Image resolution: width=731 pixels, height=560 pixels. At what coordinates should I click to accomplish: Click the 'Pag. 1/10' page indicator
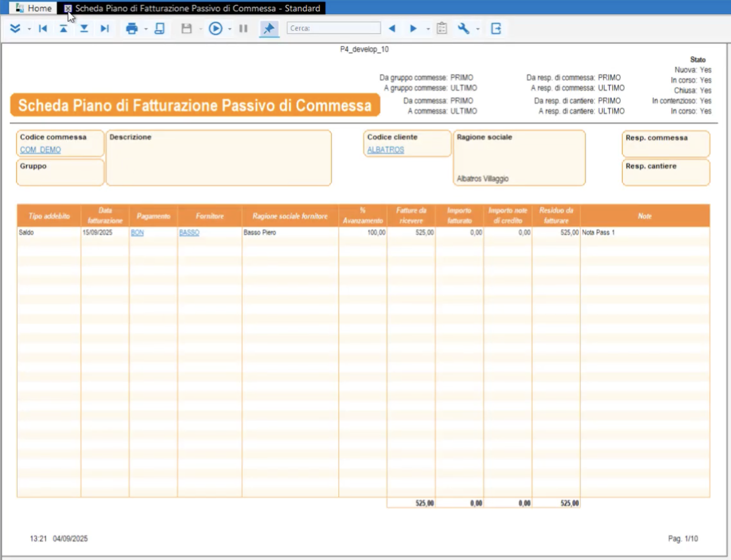coord(683,539)
